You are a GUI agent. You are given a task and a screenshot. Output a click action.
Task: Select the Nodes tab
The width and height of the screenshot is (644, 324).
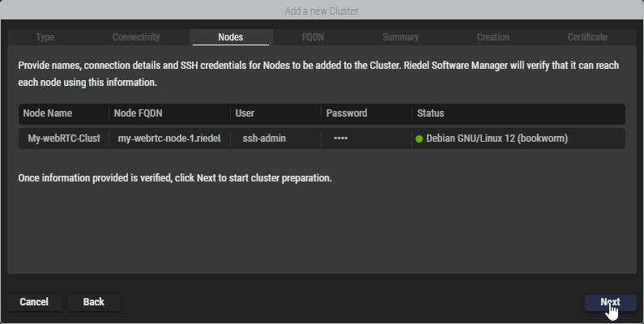[230, 37]
